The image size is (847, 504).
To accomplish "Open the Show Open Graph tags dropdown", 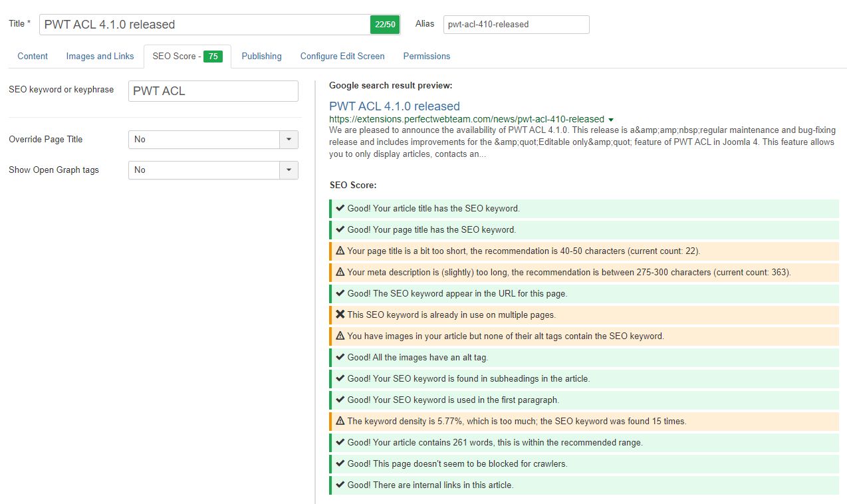I will [213, 170].
